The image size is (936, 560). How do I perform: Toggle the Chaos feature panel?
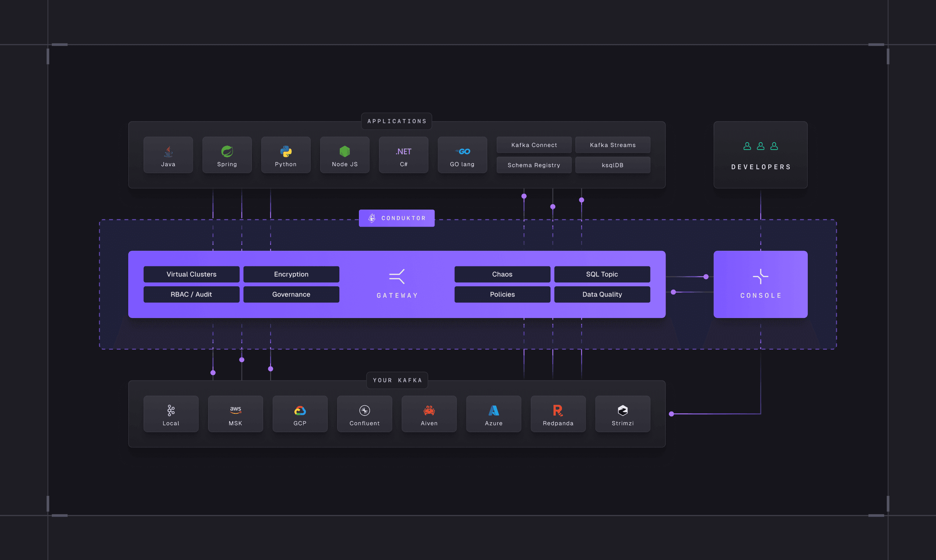click(x=502, y=274)
